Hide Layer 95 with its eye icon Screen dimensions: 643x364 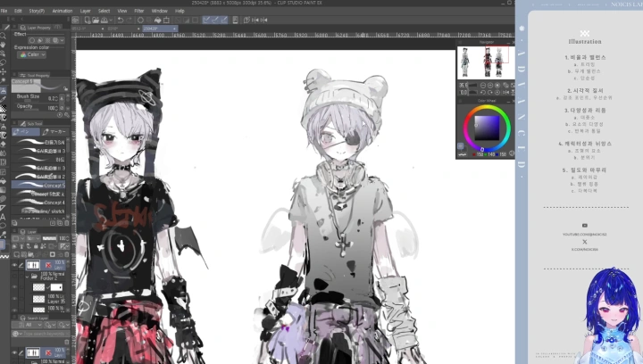tap(15, 299)
